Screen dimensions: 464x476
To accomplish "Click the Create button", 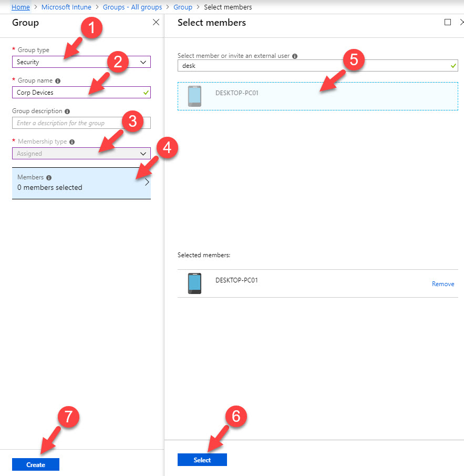I will point(36,464).
